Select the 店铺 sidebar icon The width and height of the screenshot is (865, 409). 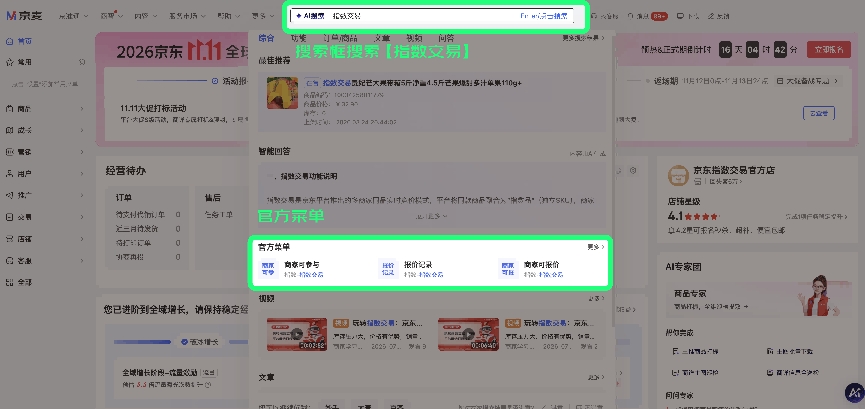9,239
